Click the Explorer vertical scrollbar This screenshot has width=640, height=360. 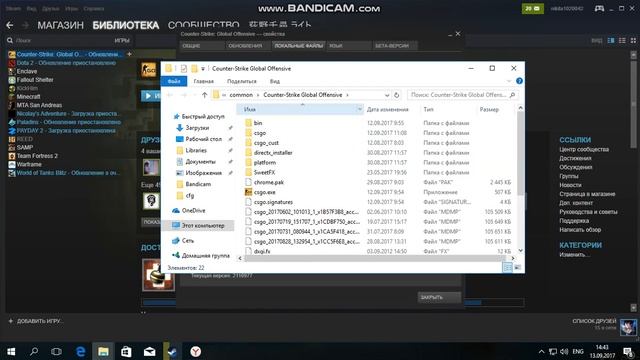(x=520, y=153)
